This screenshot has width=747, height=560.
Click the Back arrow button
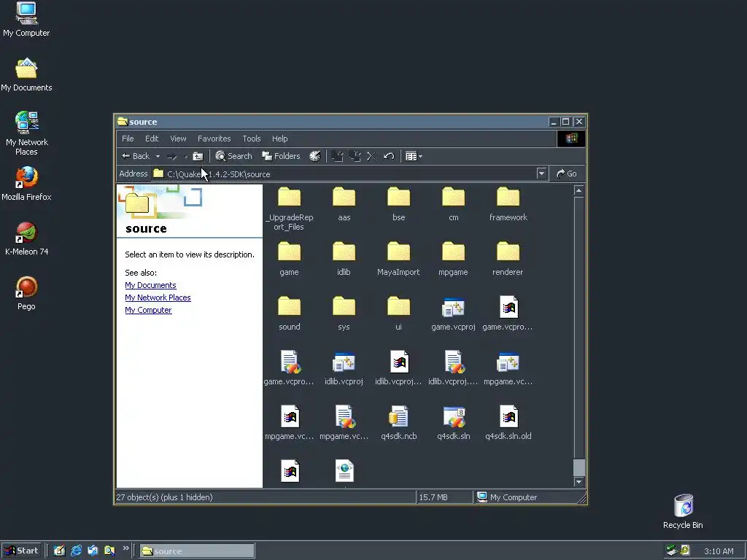136,156
